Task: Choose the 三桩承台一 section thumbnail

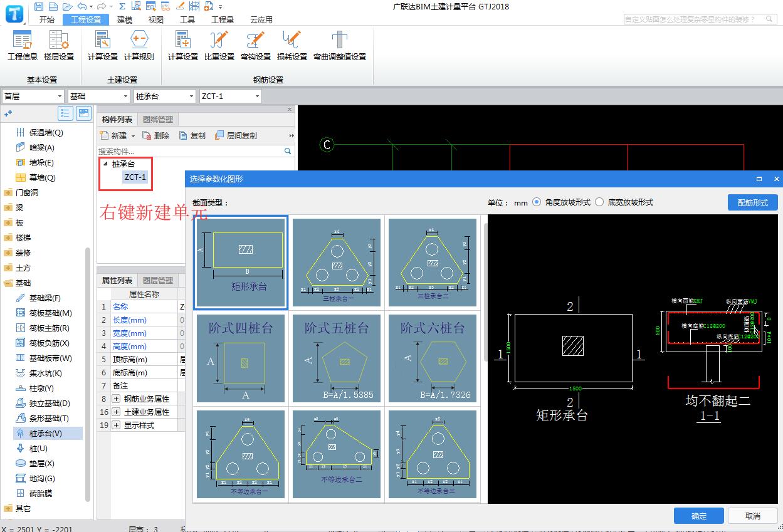Action: pos(337,262)
